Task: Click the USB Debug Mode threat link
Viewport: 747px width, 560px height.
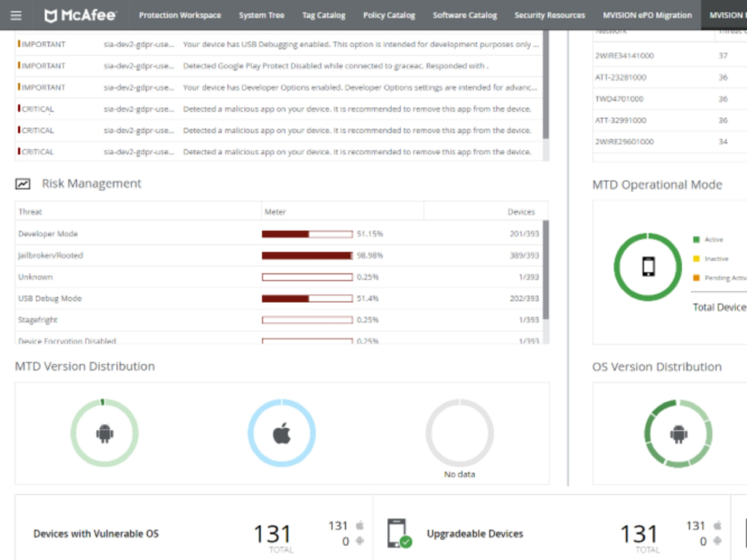Action: (x=50, y=298)
